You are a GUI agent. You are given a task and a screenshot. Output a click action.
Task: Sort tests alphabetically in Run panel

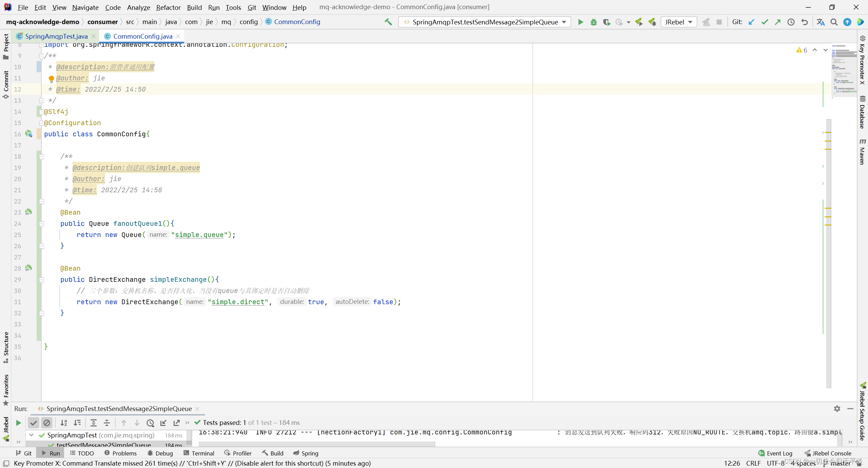tap(63, 423)
